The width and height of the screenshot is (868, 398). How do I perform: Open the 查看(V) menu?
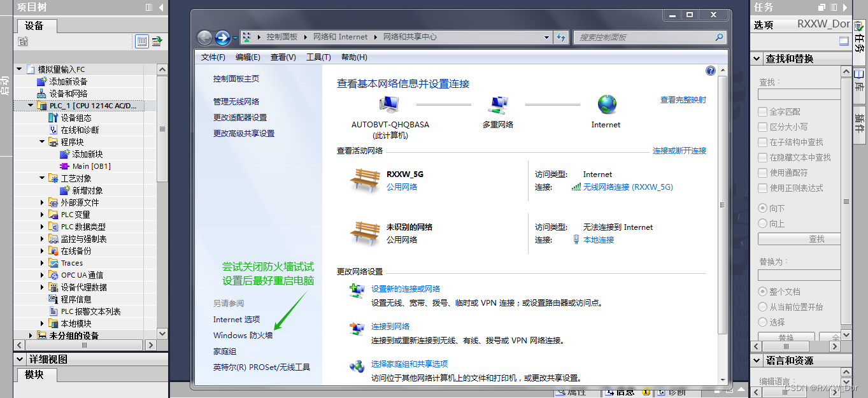click(x=283, y=57)
